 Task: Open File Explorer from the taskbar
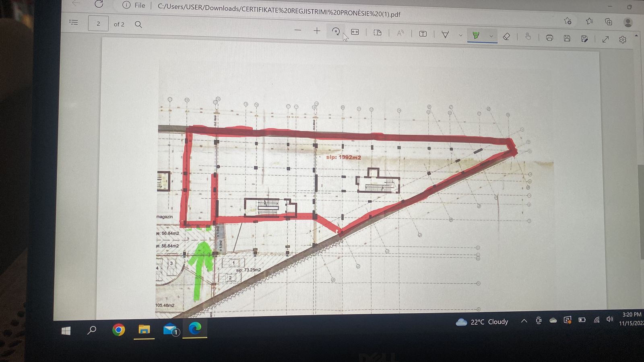pos(144,329)
